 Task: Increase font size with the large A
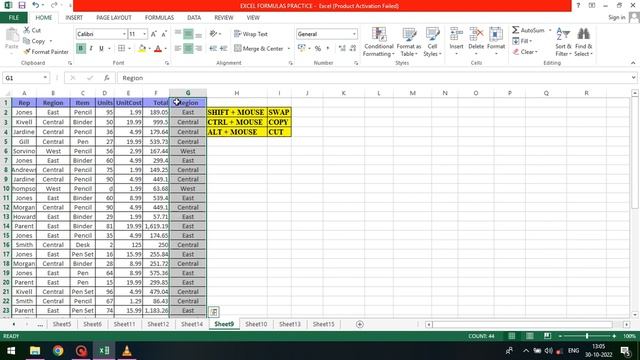(153, 34)
